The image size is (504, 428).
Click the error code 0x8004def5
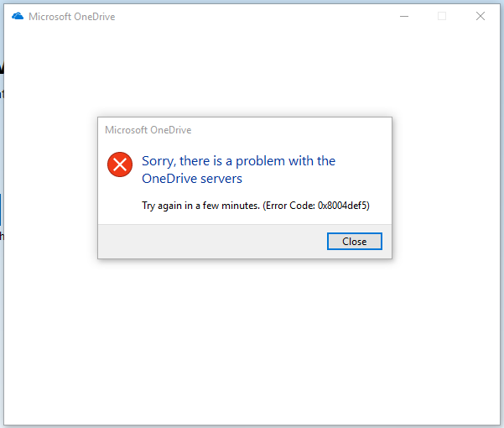pyautogui.click(x=343, y=206)
